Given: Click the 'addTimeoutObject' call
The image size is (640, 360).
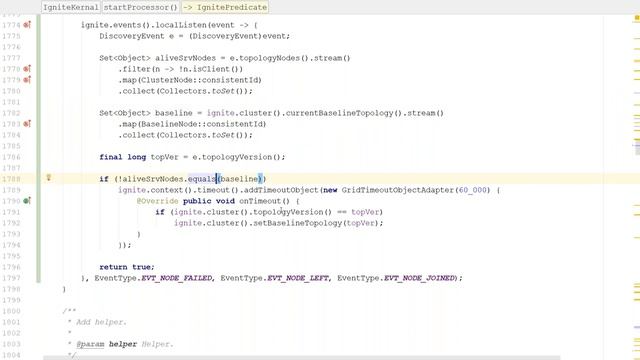Looking at the screenshot, I should point(281,190).
